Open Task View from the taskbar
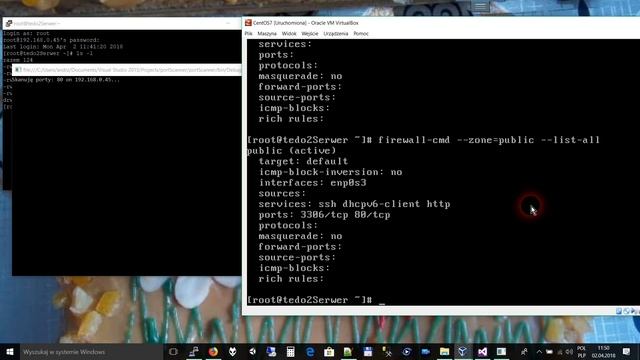The height and width of the screenshot is (360, 640). point(173,351)
